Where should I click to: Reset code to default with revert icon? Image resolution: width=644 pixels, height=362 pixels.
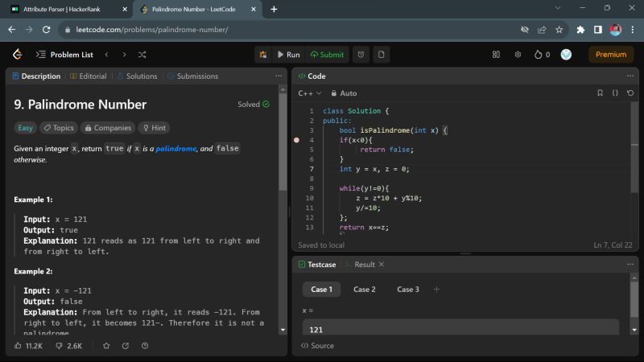pyautogui.click(x=630, y=93)
